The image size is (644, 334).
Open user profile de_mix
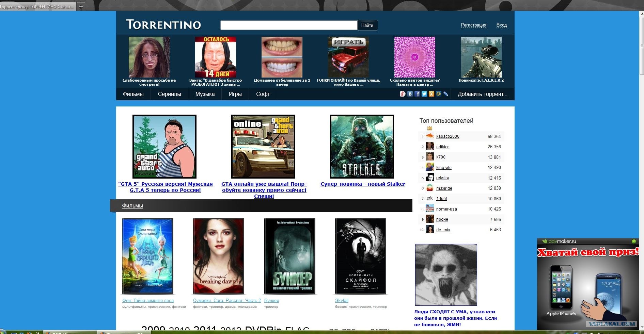[443, 230]
